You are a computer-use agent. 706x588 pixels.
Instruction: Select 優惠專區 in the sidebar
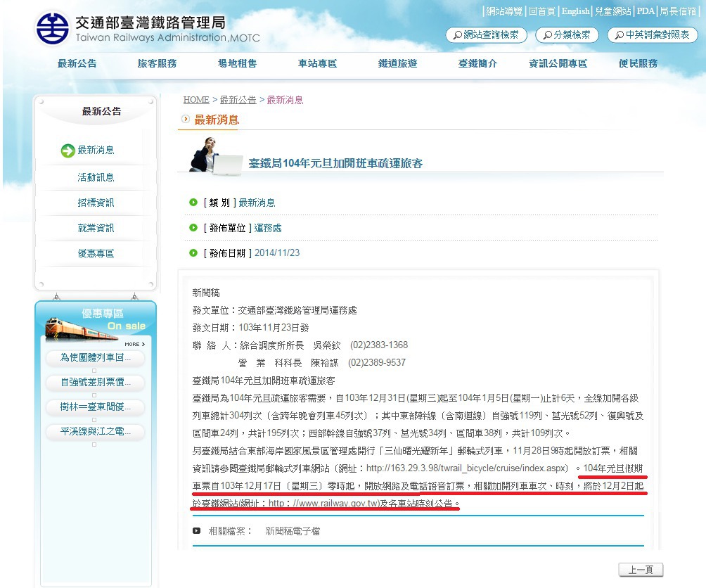coord(96,253)
